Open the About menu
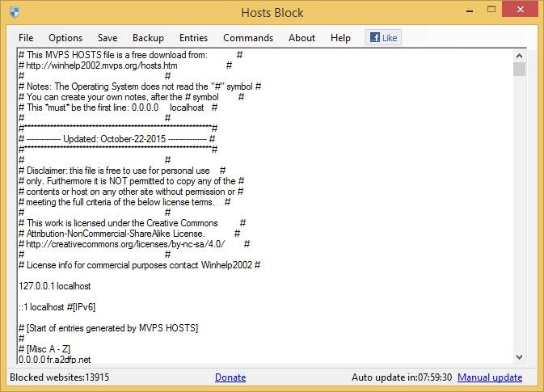544x392 pixels. (302, 38)
